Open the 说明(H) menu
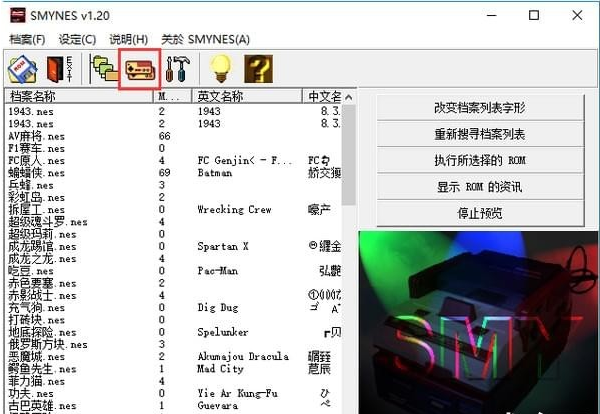 pyautogui.click(x=129, y=39)
